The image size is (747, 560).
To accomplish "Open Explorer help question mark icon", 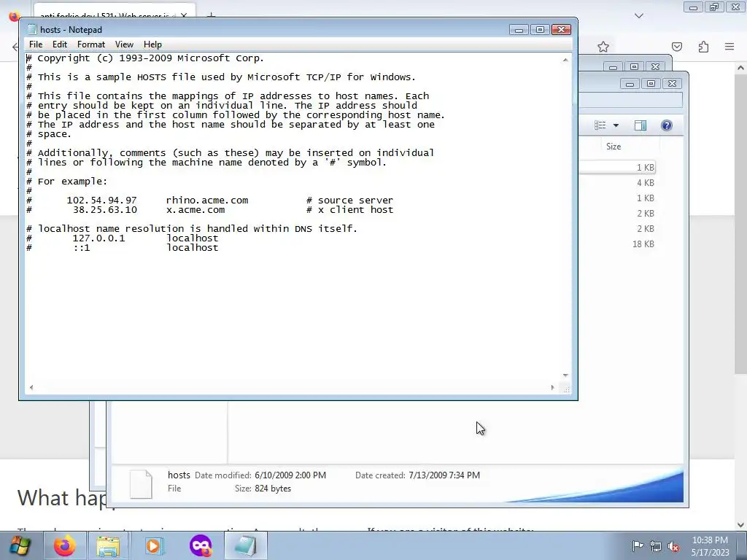I will [667, 125].
